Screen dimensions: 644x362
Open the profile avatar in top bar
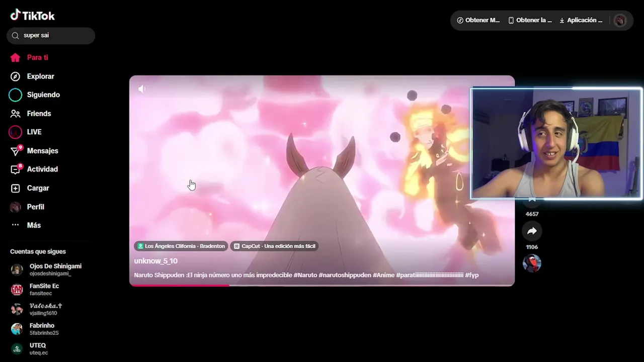[620, 20]
